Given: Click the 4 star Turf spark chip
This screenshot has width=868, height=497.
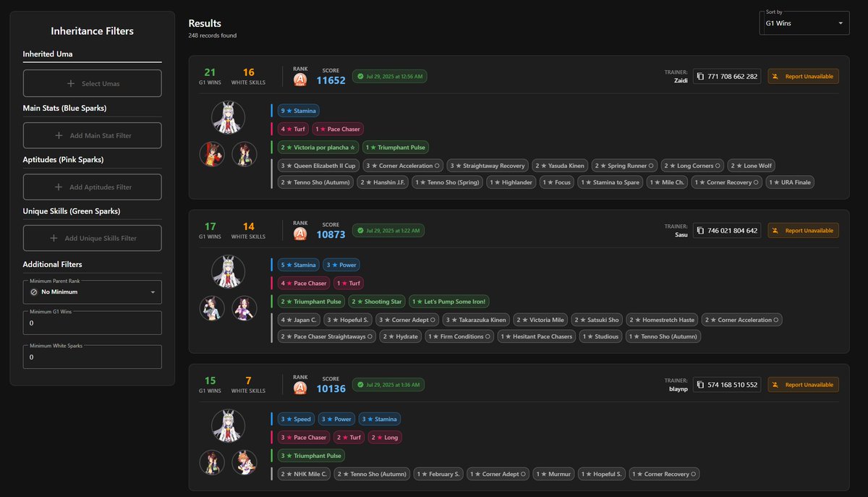Looking at the screenshot, I should (x=293, y=129).
